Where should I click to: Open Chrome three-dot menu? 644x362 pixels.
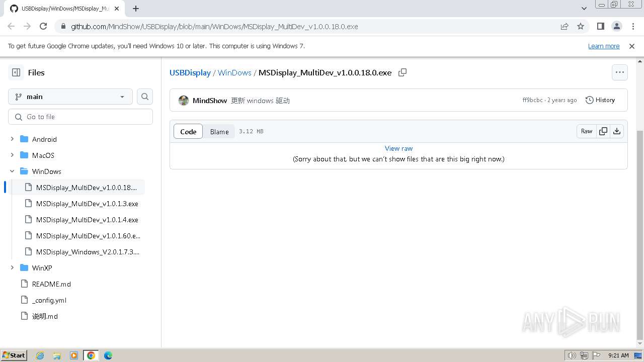click(x=632, y=26)
